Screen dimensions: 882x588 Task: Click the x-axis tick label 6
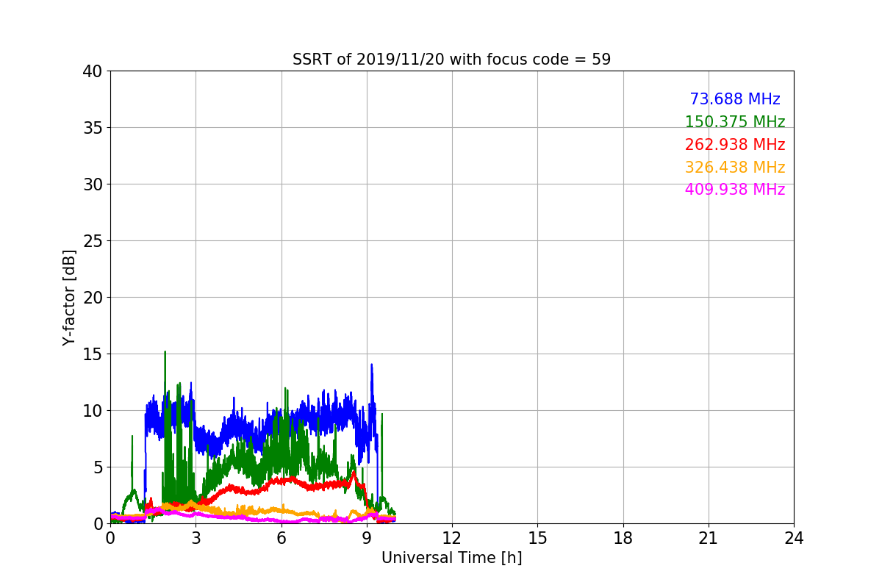[281, 538]
